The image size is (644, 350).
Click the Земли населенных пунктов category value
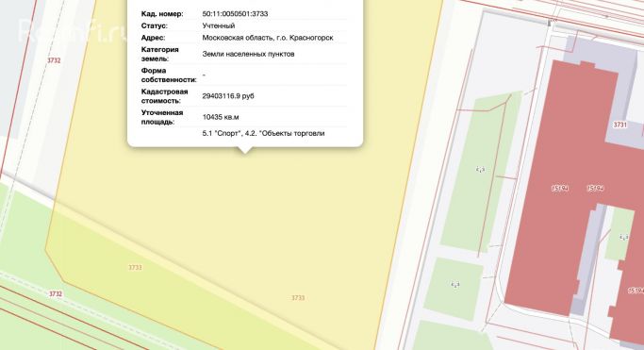pos(248,54)
